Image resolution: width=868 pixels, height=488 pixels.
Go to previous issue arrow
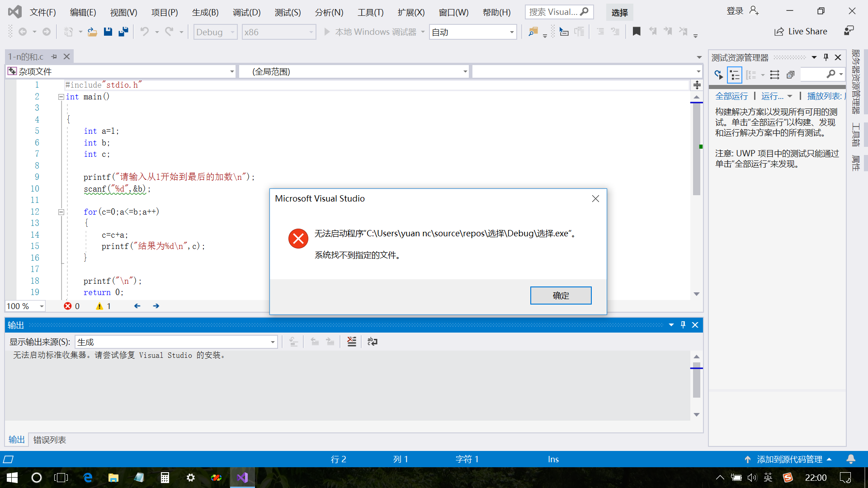[x=137, y=306]
